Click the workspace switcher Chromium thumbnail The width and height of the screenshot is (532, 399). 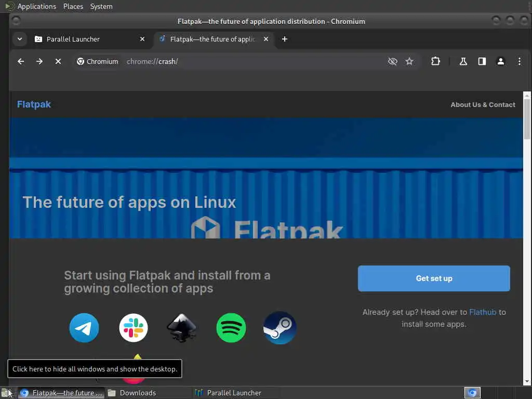tap(472, 393)
